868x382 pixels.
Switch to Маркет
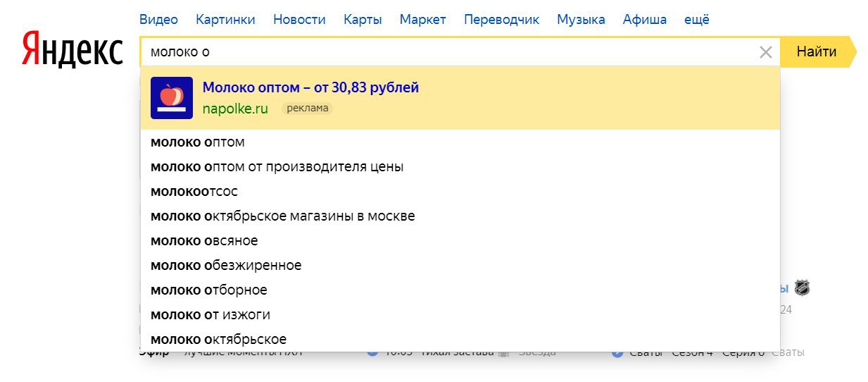tap(422, 19)
